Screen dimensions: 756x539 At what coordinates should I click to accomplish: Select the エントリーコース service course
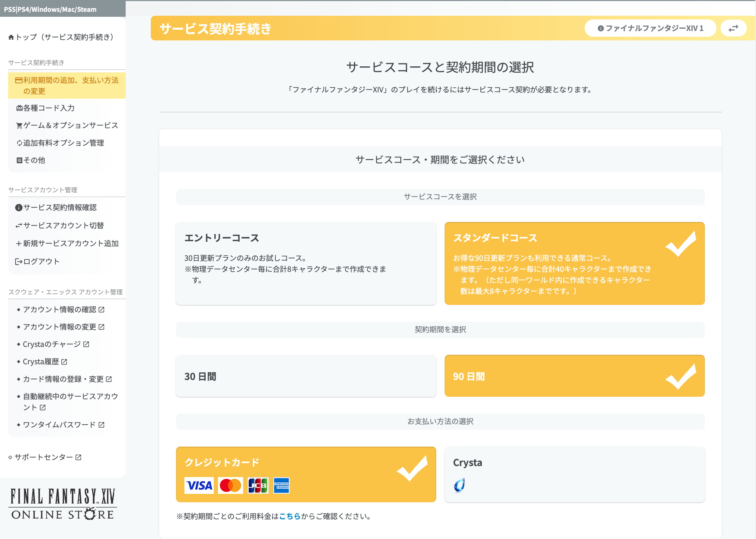(x=306, y=263)
